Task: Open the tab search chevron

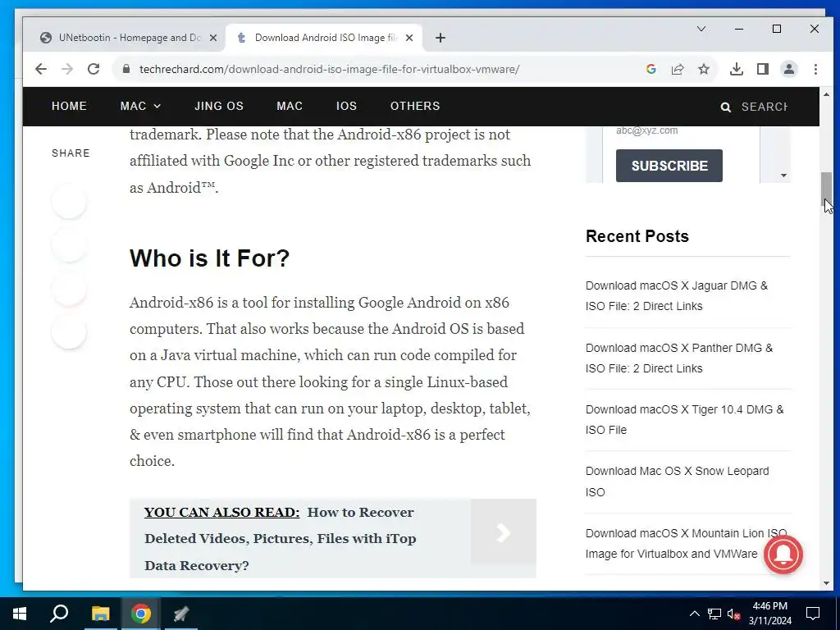Action: [701, 29]
